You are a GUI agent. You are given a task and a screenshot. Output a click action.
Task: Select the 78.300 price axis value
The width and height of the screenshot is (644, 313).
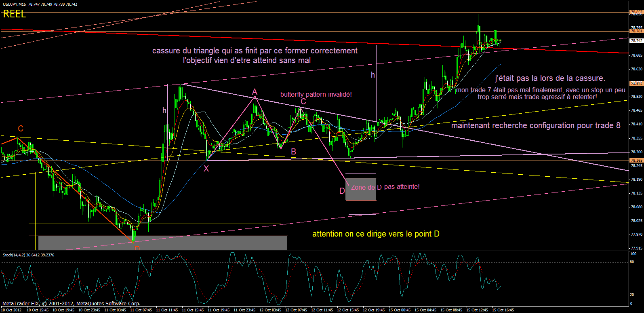(636, 152)
